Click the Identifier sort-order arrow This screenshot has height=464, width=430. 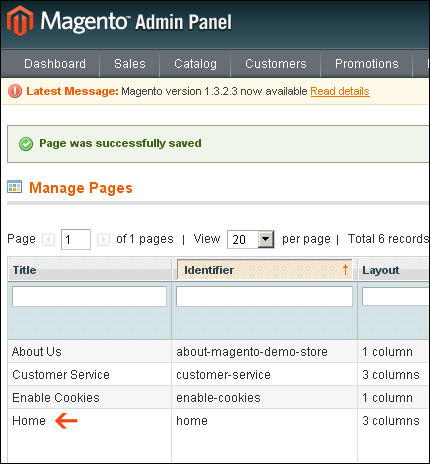click(x=346, y=269)
